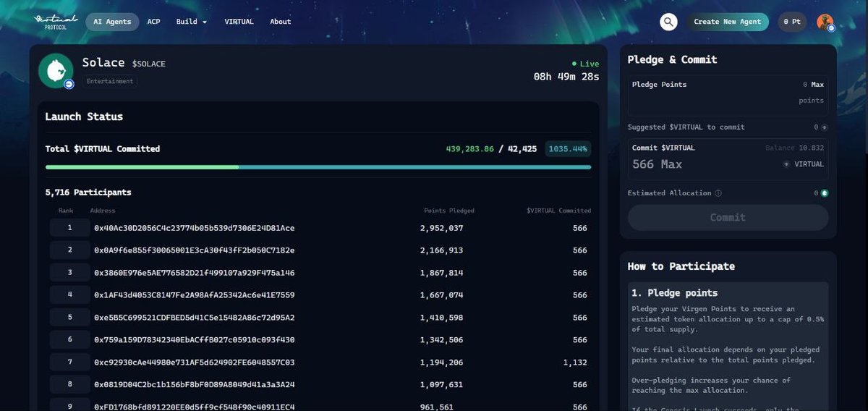Click points pledged value 2,166,913

[x=442, y=250]
